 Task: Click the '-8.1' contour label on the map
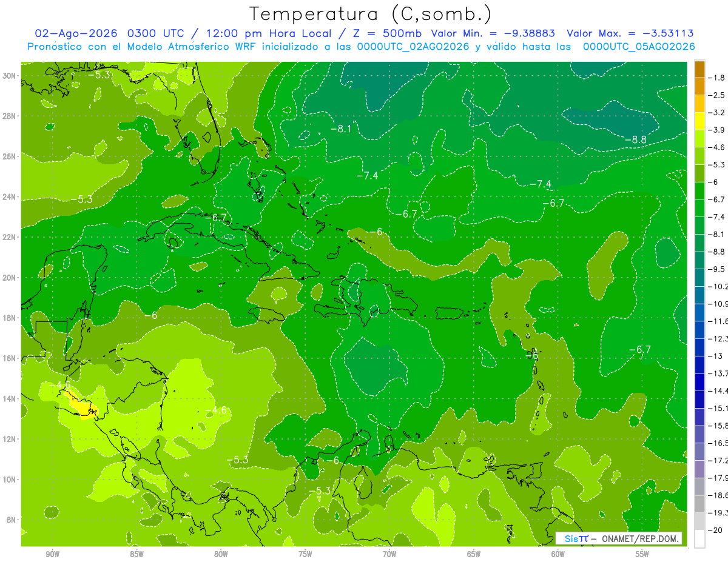tap(341, 129)
